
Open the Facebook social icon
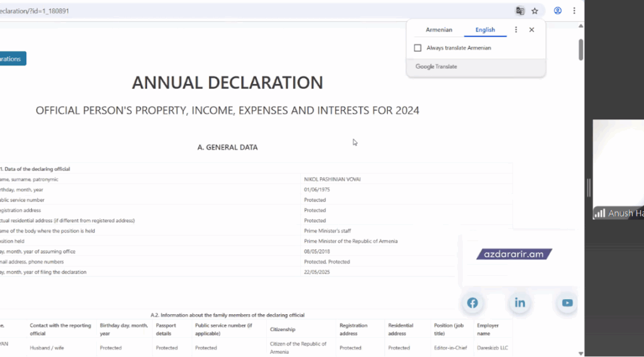[472, 303]
